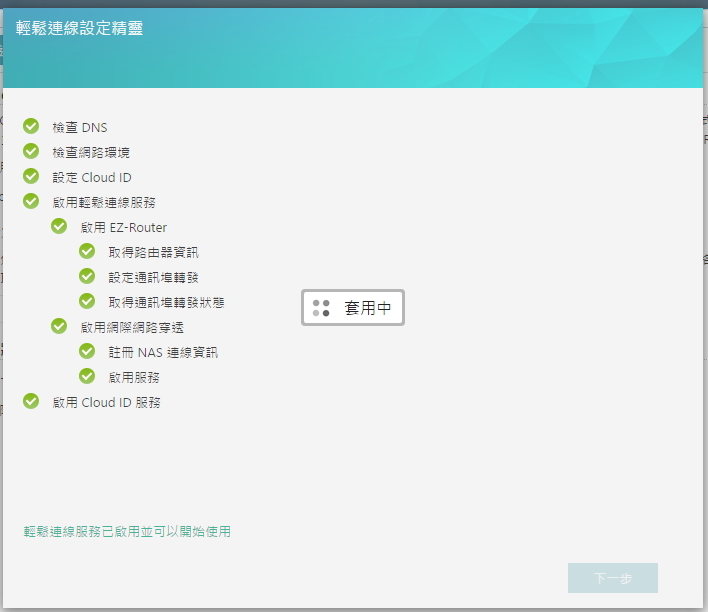Select the 啟用 EZ-Router step label
The width and height of the screenshot is (708, 612).
124,227
